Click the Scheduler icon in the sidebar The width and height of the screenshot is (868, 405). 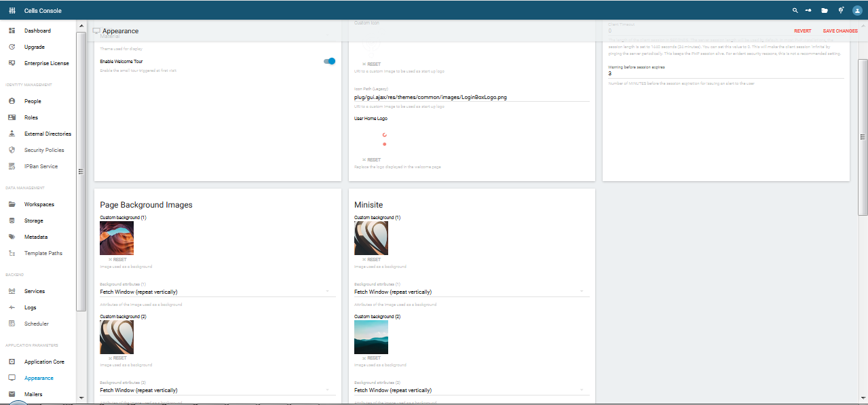tap(12, 324)
